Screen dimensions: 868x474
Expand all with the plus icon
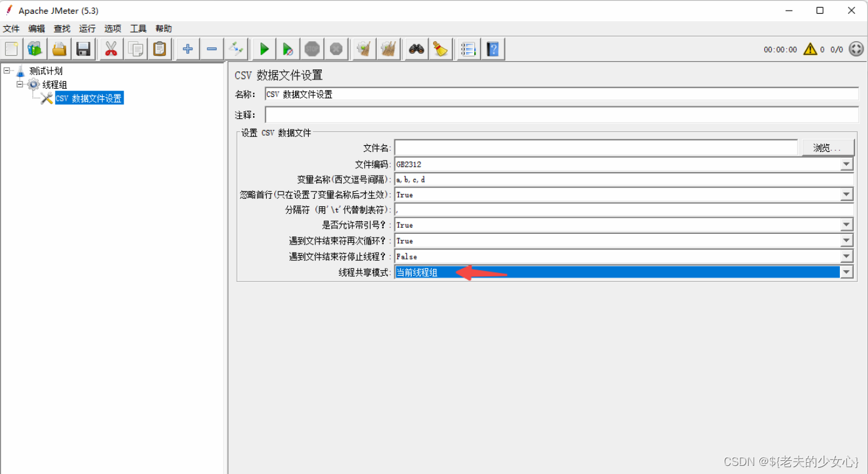[x=187, y=49]
